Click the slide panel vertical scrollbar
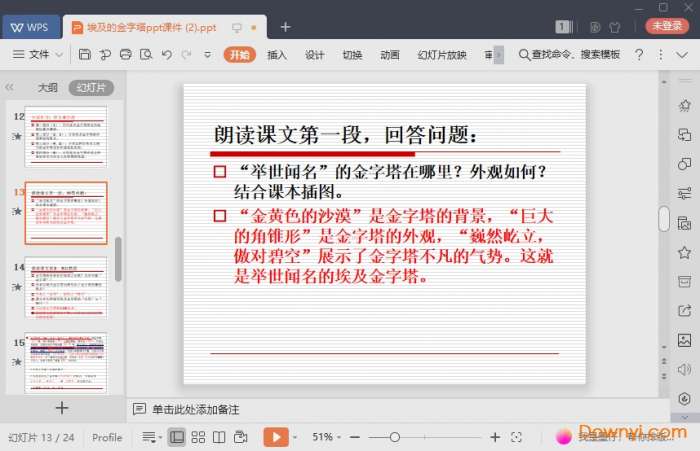Image resolution: width=700 pixels, height=451 pixels. (x=118, y=259)
